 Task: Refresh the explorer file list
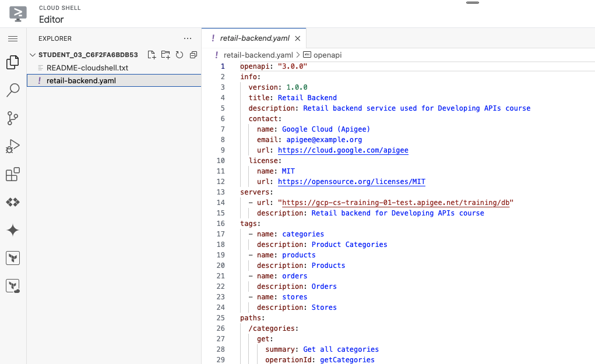click(179, 55)
